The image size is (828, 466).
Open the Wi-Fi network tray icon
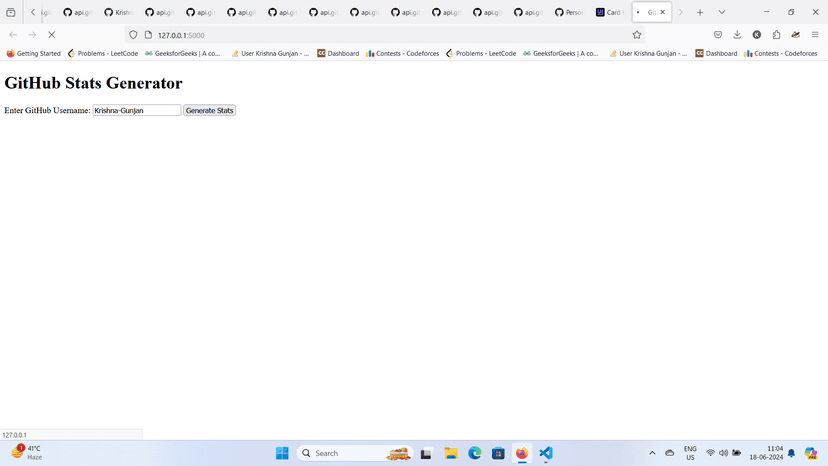click(710, 453)
